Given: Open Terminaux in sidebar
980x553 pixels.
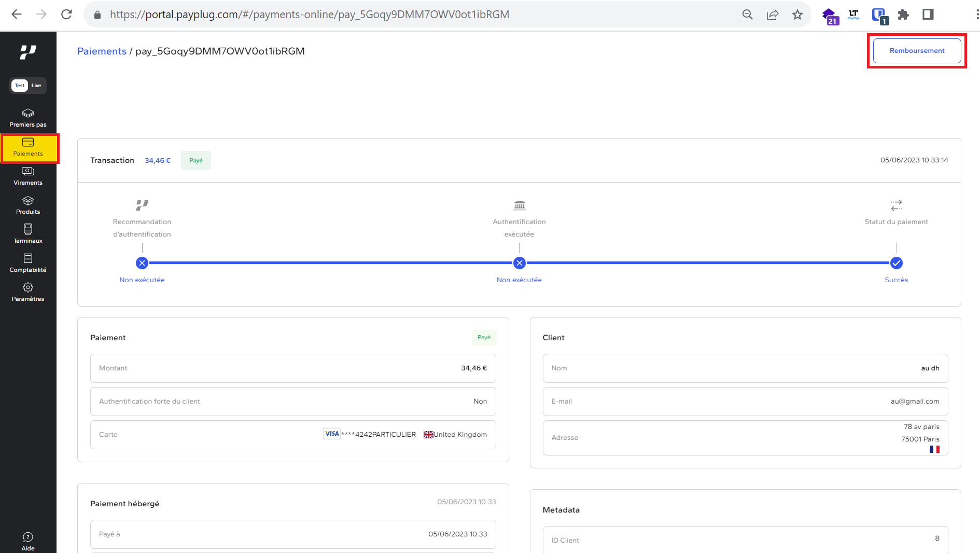Looking at the screenshot, I should [28, 234].
